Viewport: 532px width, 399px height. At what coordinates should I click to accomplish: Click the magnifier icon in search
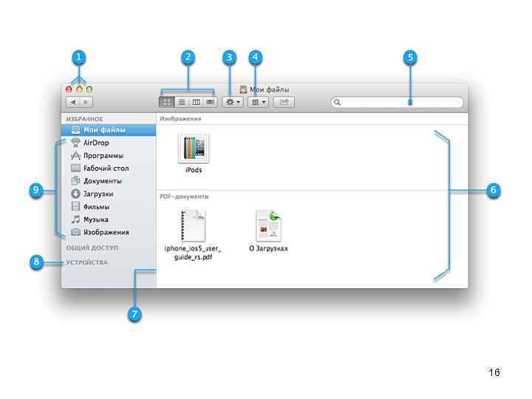(337, 102)
